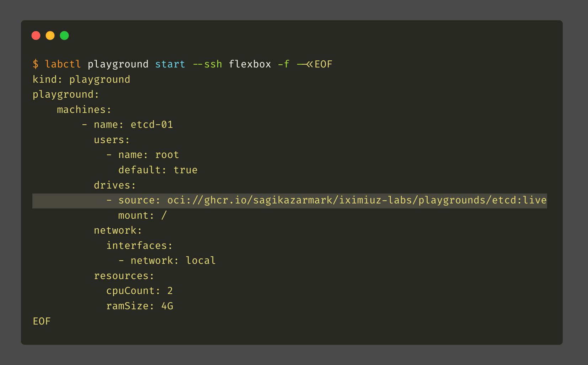
Task: Click the -f flag
Action: coord(283,64)
